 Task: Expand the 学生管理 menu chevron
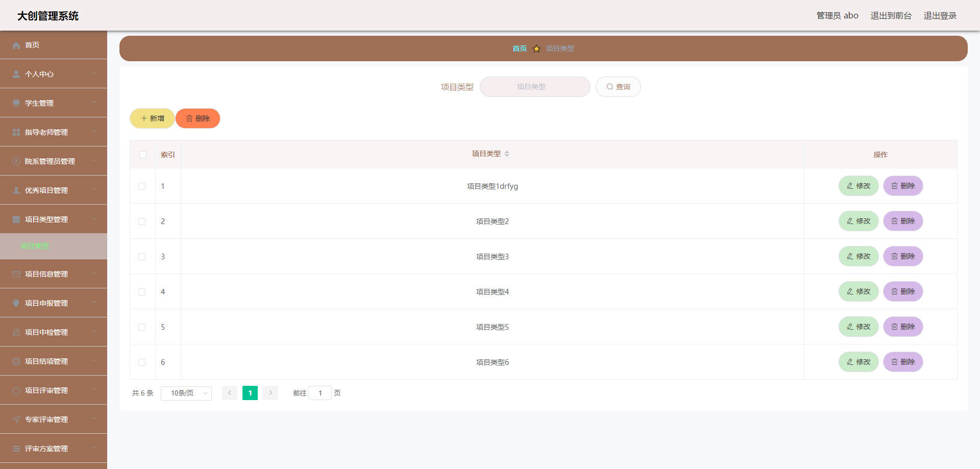(94, 103)
